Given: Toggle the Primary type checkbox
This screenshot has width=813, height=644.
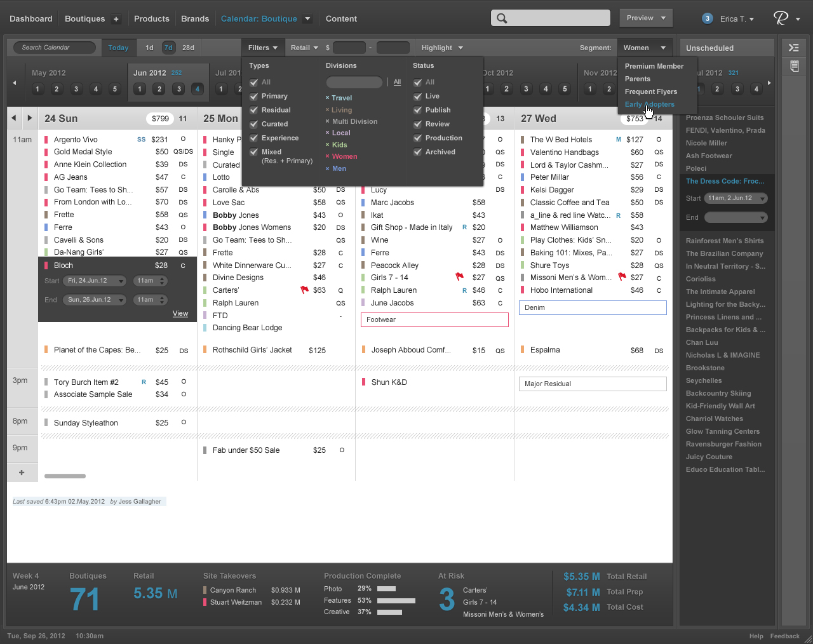Looking at the screenshot, I should [x=254, y=97].
